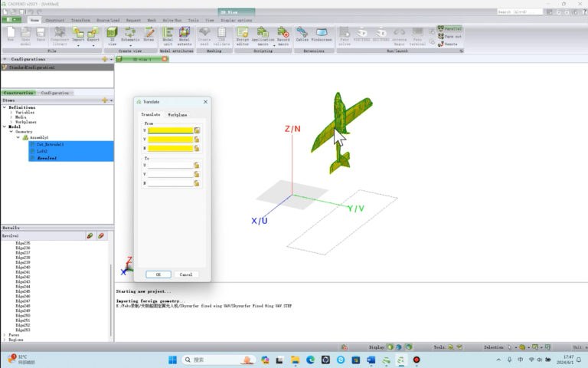Viewport: 588px width, 368px height.
Task: Open the Application macro tool
Action: (263, 36)
